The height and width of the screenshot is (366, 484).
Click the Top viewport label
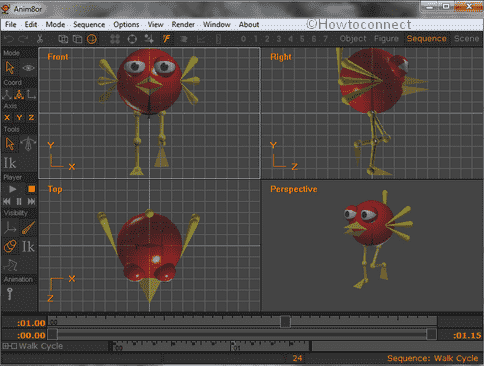(55, 189)
